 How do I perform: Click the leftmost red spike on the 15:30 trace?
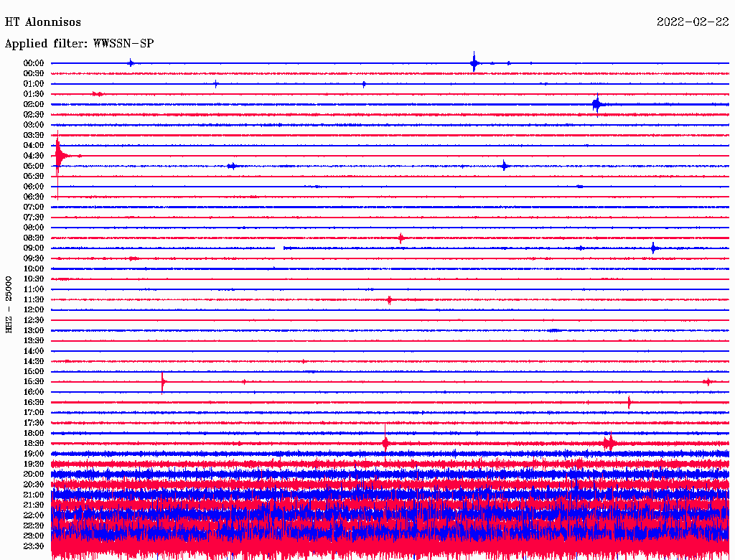163,382
